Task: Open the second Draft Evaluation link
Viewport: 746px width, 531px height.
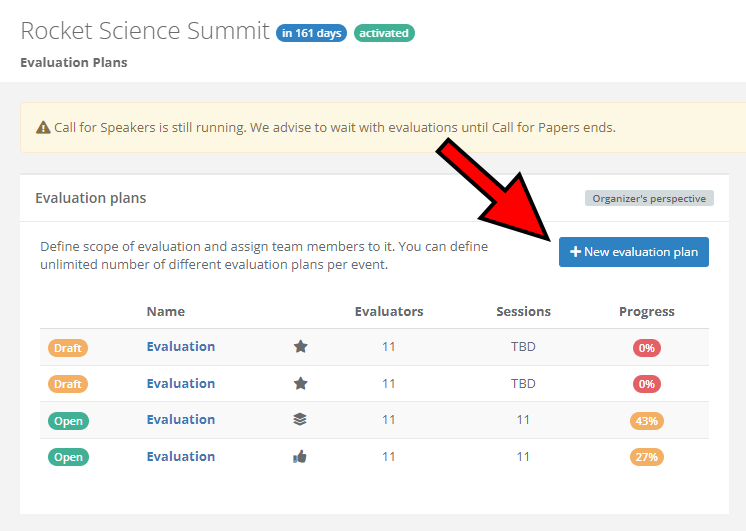Action: coord(181,384)
